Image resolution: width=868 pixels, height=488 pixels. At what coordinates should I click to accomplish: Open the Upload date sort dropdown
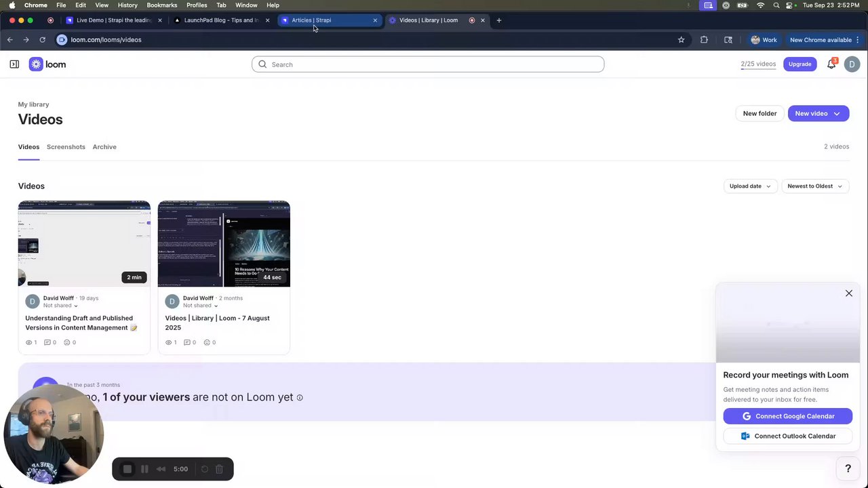pos(750,186)
